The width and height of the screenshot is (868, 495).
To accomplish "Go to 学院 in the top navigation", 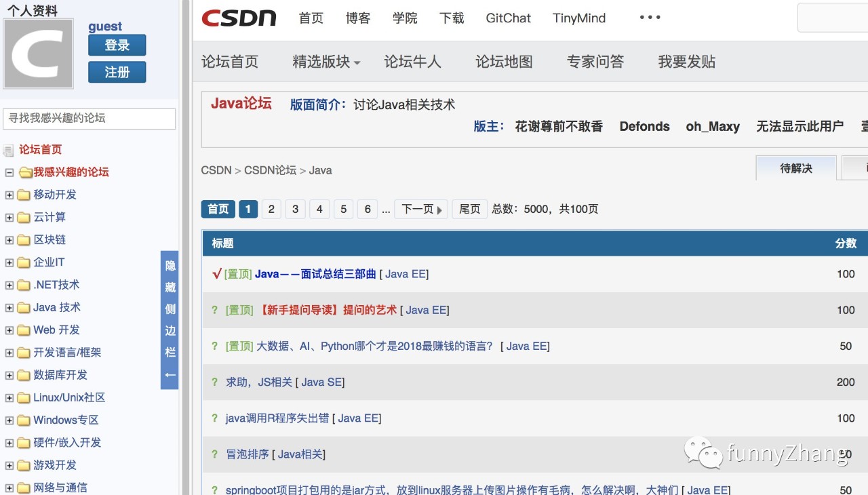I will (x=405, y=18).
